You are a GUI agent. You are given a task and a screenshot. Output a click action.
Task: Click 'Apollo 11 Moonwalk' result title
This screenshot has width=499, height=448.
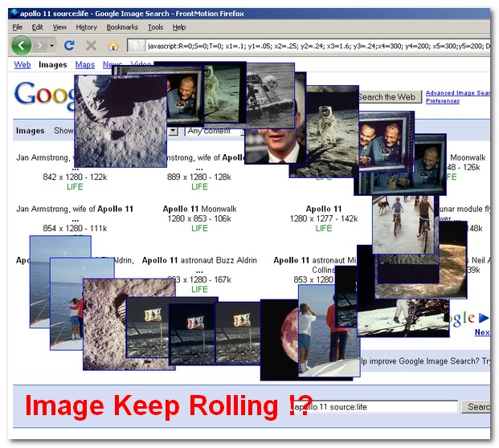click(199, 209)
